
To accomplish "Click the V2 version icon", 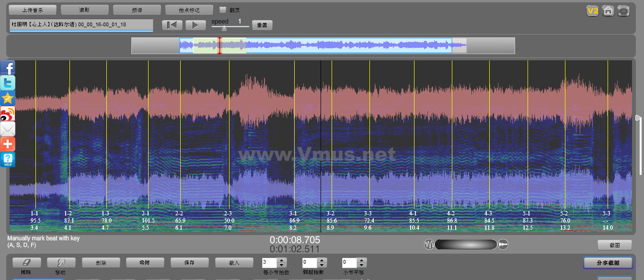I will [x=593, y=11].
